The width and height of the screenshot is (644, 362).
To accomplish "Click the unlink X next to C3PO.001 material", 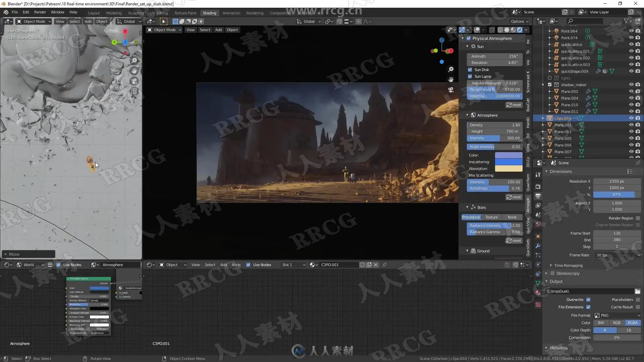I will (376, 265).
